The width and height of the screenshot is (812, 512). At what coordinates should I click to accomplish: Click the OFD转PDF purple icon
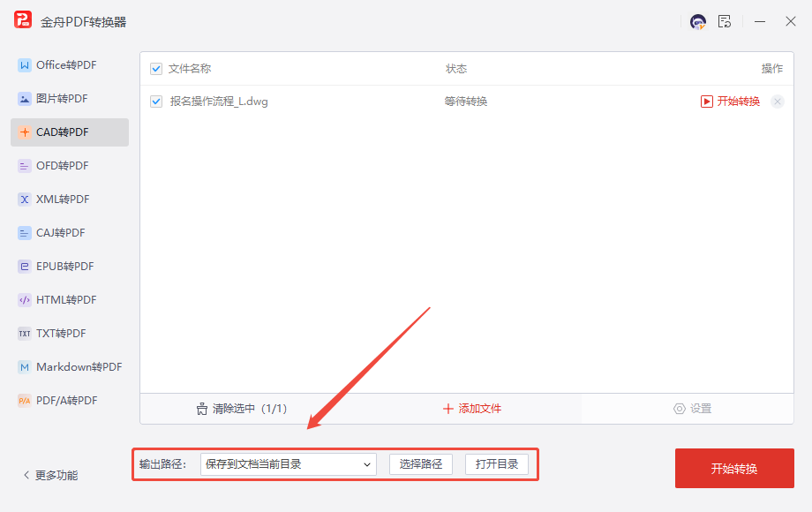25,166
